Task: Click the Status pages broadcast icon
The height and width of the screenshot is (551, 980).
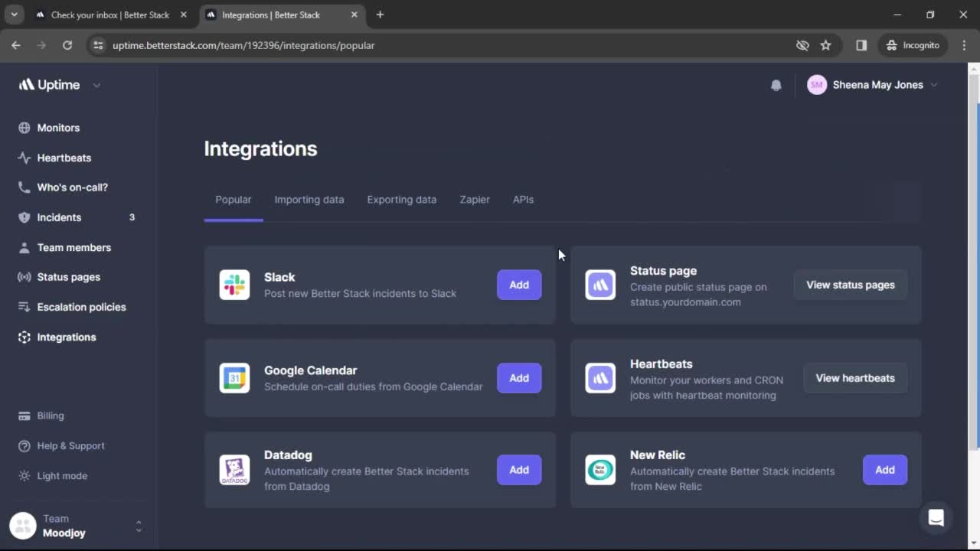Action: click(x=24, y=277)
